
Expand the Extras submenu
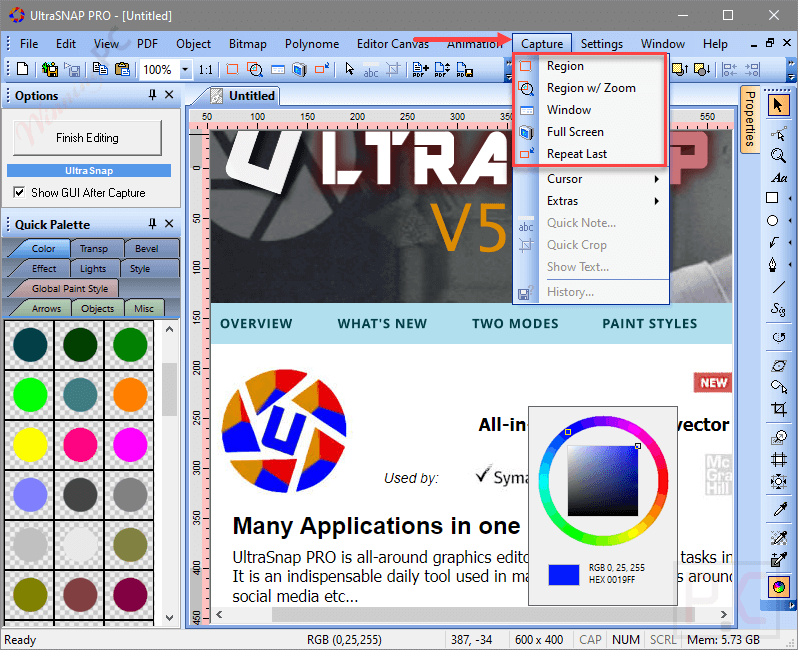603,201
